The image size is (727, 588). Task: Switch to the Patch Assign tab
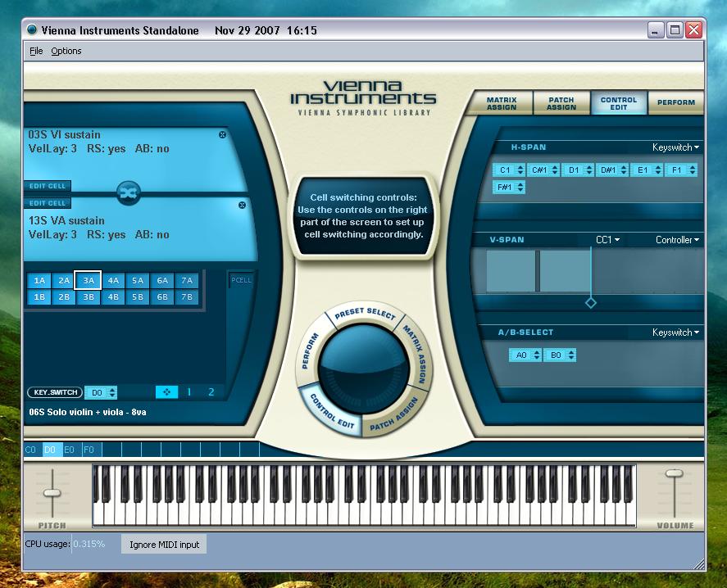[561, 103]
